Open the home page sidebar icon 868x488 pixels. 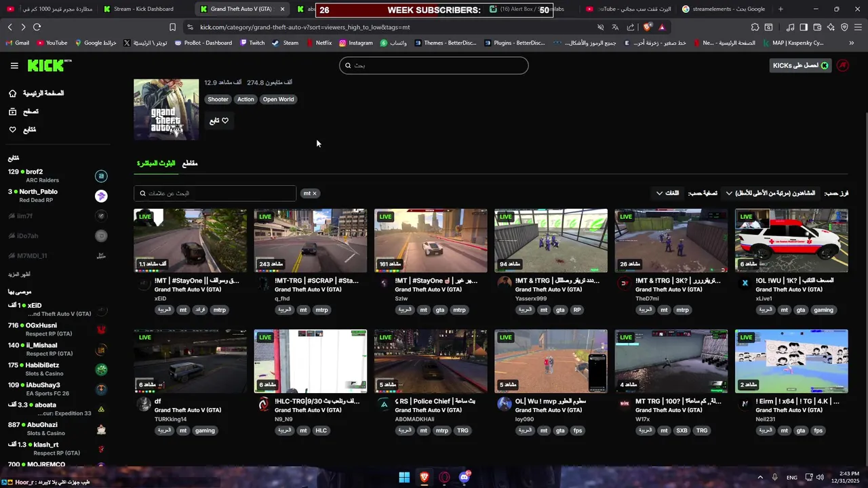(12, 93)
